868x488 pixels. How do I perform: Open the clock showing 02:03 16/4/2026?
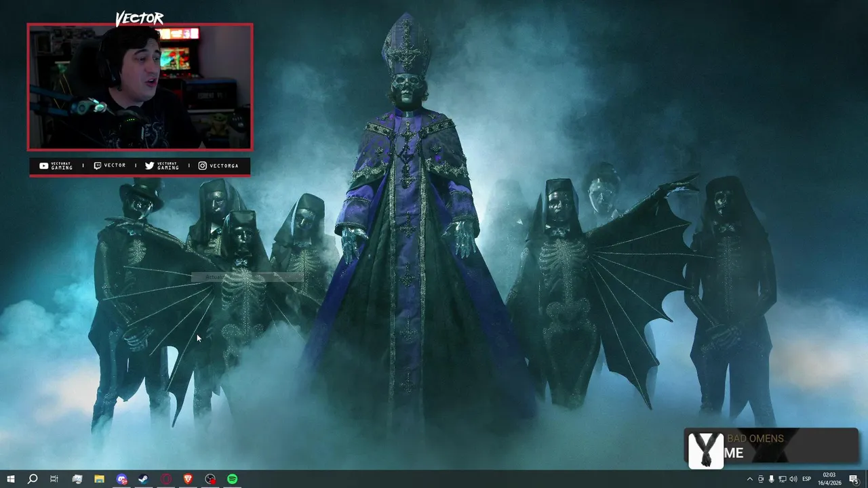(x=829, y=479)
